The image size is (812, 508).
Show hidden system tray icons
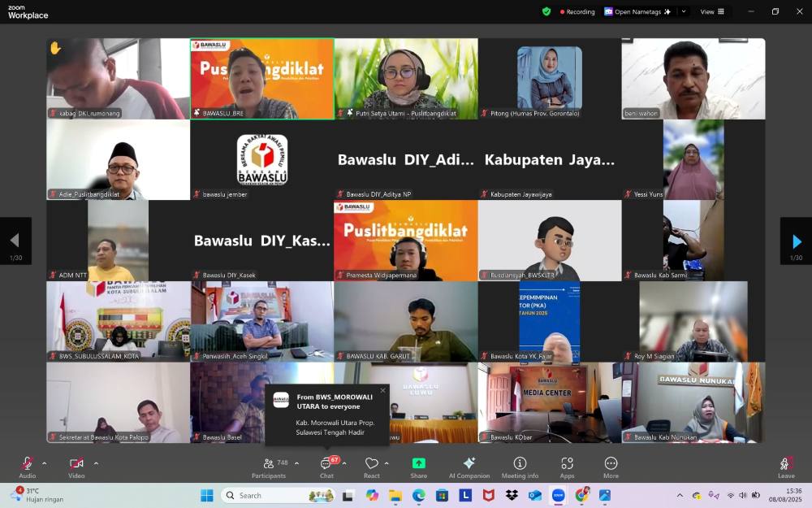680,496
